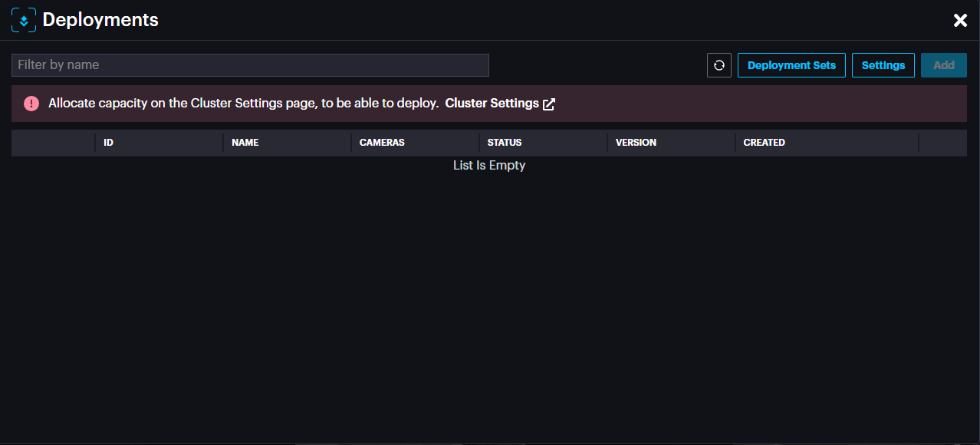The image size is (980, 445).
Task: Focus the Filter by name field
Action: (250, 65)
